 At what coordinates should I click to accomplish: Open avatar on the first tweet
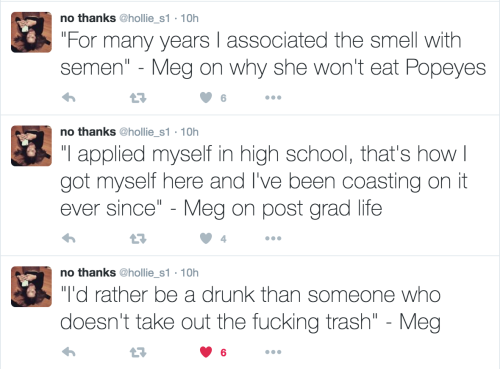click(31, 32)
